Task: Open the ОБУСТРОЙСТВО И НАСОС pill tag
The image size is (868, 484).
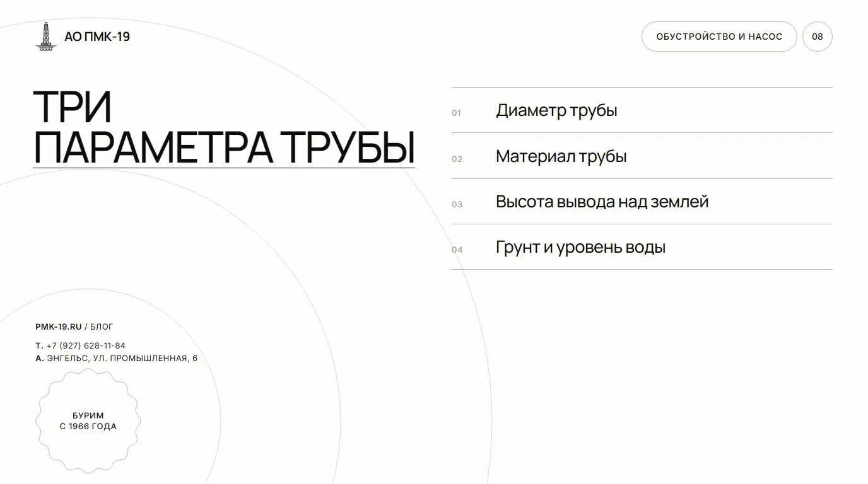Action: (x=719, y=37)
